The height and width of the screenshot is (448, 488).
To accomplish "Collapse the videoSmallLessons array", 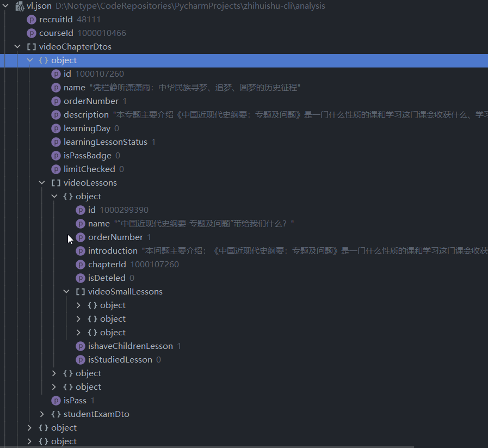I will click(67, 292).
